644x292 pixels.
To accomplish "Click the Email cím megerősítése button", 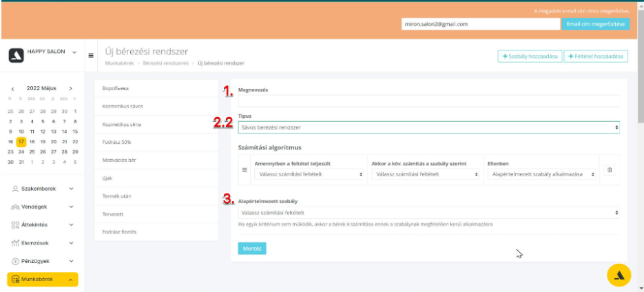I will coord(596,24).
